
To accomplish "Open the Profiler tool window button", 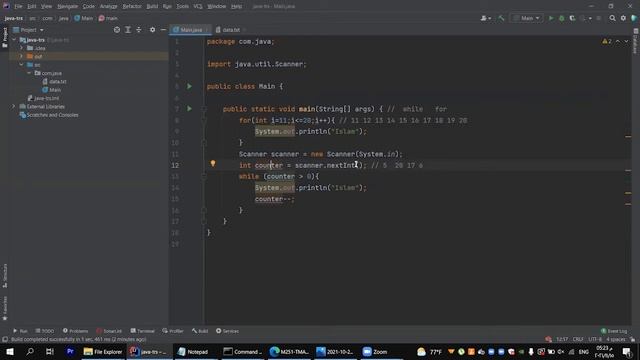I will (173, 331).
